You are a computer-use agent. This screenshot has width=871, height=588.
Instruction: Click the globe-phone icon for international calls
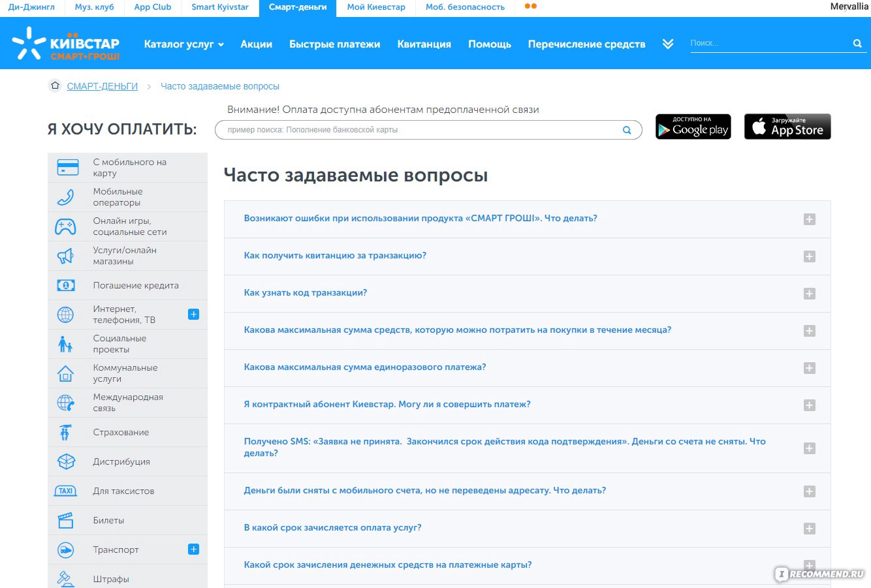click(x=65, y=403)
